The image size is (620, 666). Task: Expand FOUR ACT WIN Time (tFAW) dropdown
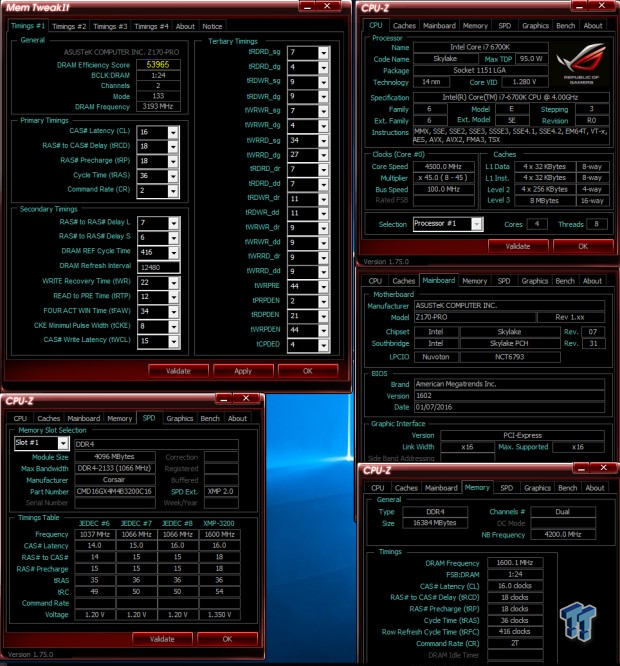[174, 312]
